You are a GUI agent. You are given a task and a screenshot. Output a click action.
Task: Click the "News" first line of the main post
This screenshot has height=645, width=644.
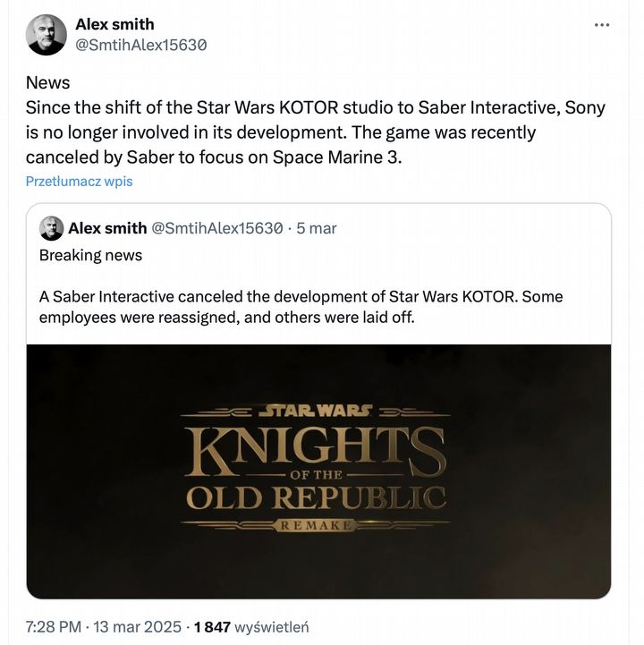(47, 83)
